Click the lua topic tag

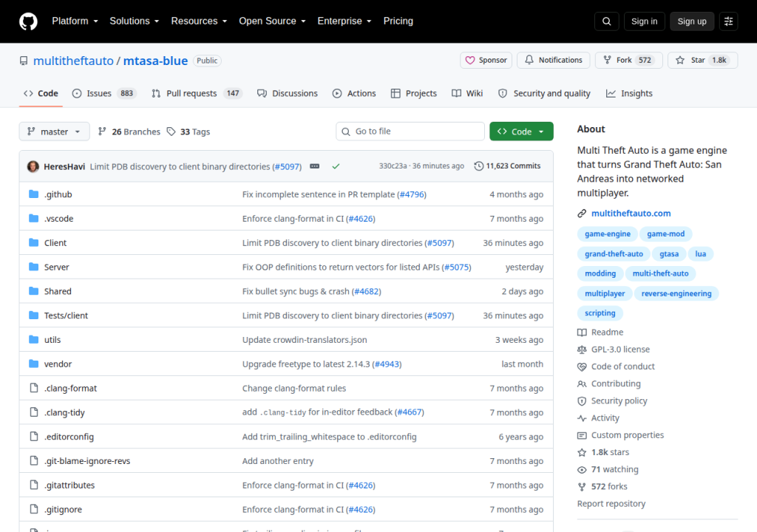[x=701, y=253]
